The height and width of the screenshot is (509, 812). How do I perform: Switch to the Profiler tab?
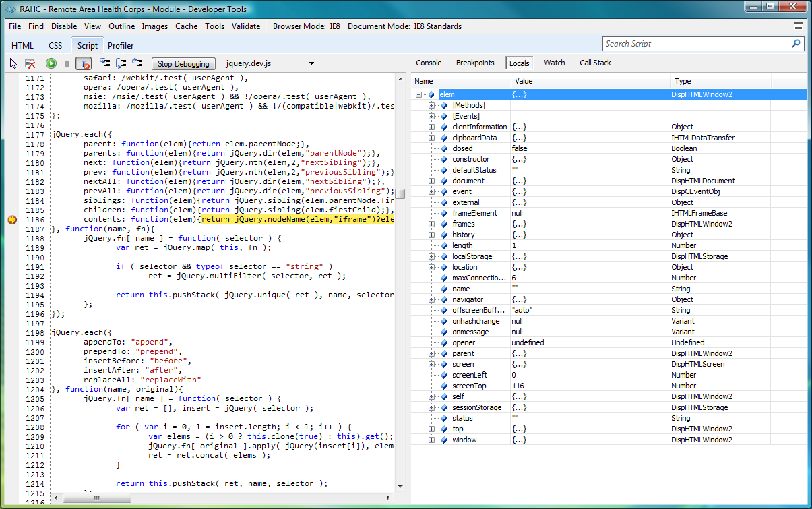click(121, 46)
